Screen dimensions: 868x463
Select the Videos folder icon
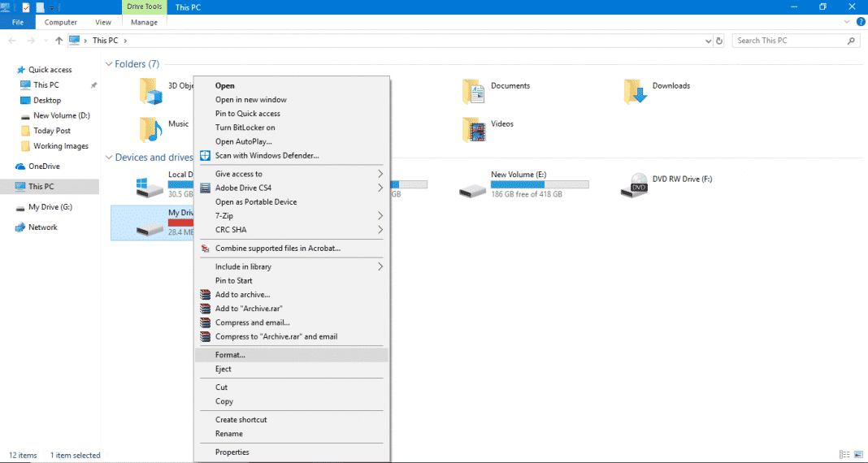click(x=473, y=130)
